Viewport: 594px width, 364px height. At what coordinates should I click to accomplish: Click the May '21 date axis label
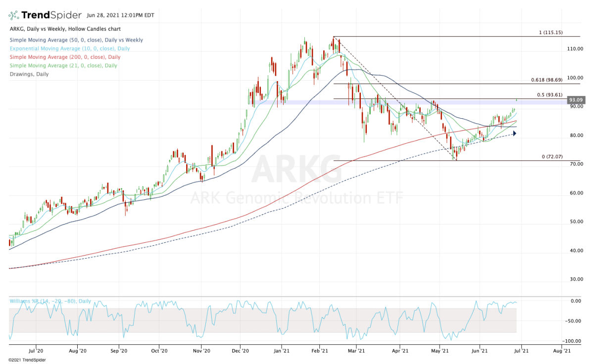click(x=440, y=350)
